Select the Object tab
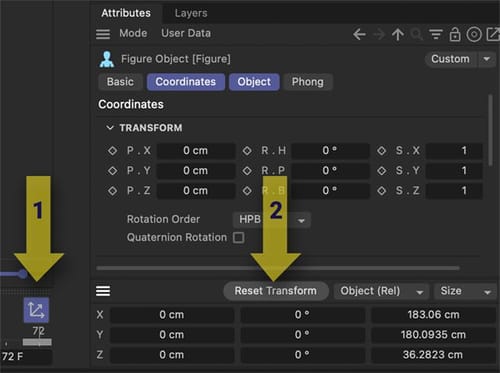Viewport: 500px width, 373px height. (x=254, y=82)
